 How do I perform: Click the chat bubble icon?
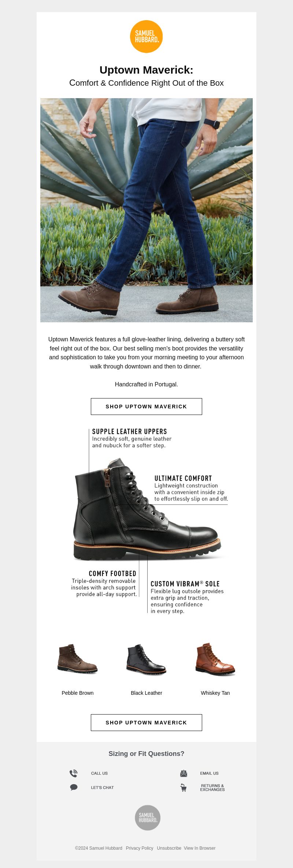74,787
